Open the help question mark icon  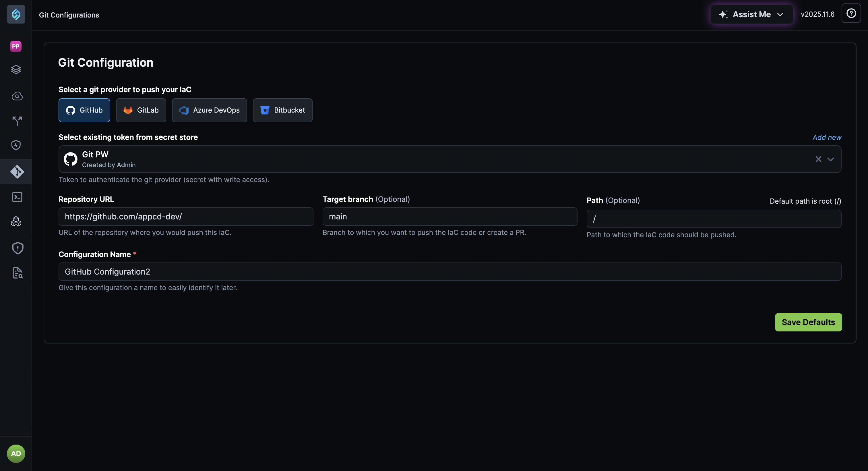pos(851,13)
